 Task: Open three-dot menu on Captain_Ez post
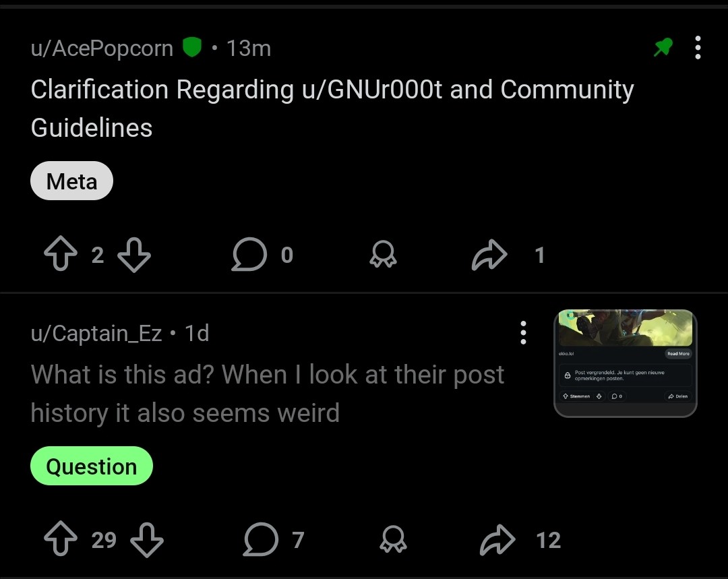523,333
